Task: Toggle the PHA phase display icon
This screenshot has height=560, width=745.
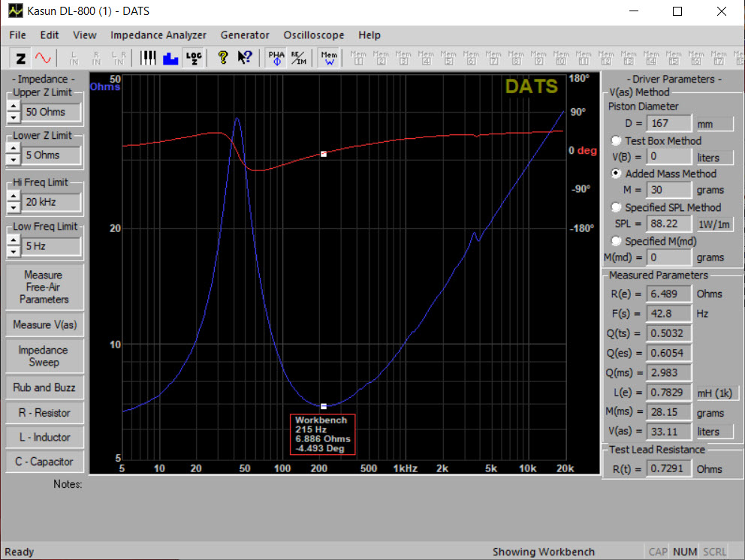Action: tap(276, 58)
